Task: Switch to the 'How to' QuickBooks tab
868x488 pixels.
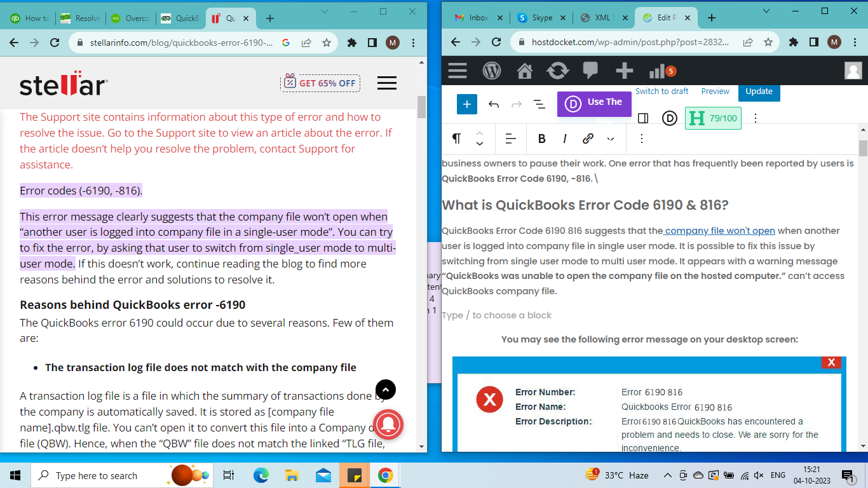Action: [x=30, y=18]
